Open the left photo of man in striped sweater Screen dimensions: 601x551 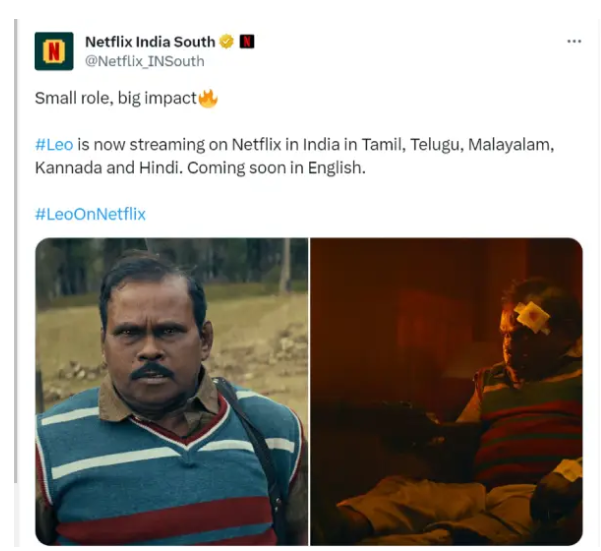[x=172, y=391]
